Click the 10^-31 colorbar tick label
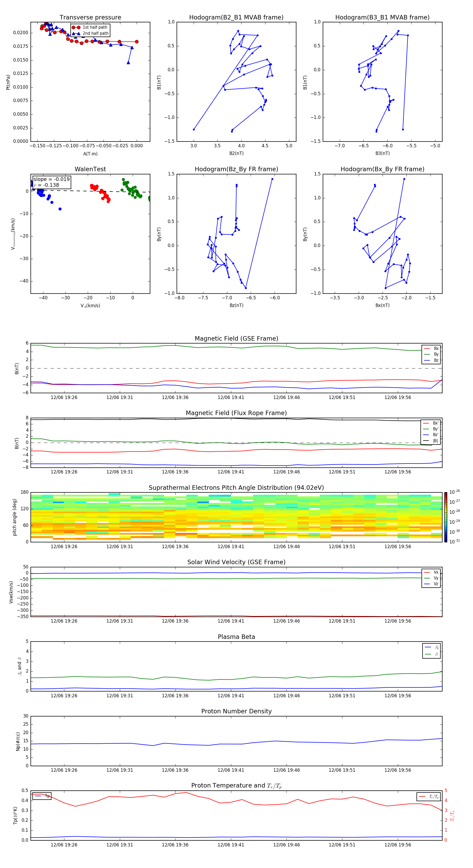Viewport: 473px width, 868px height. click(x=455, y=542)
